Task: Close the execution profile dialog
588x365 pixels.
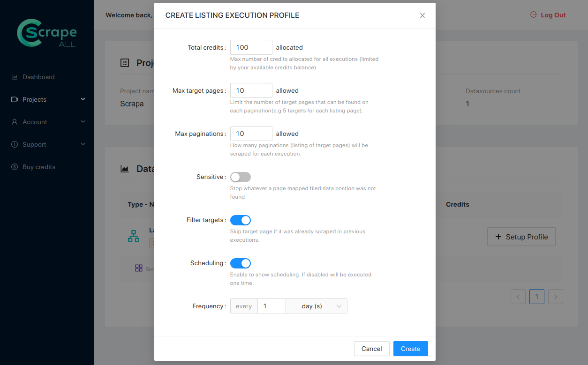Action: [422, 15]
